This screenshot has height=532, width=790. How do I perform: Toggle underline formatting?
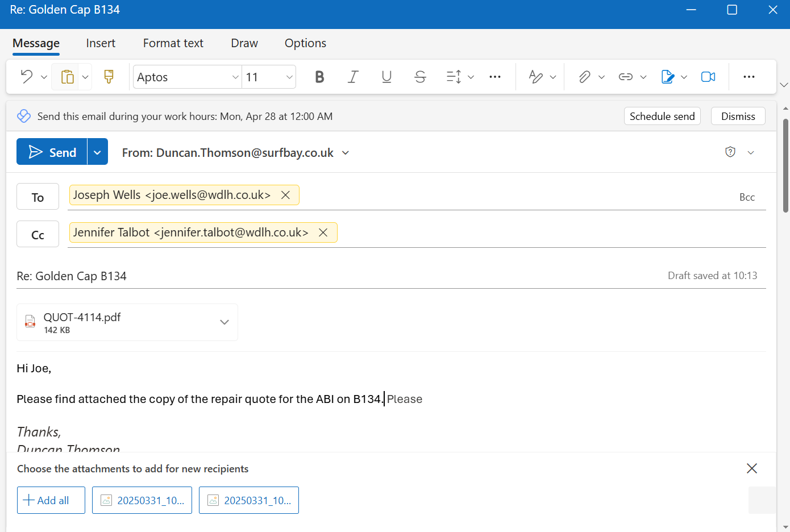(386, 77)
